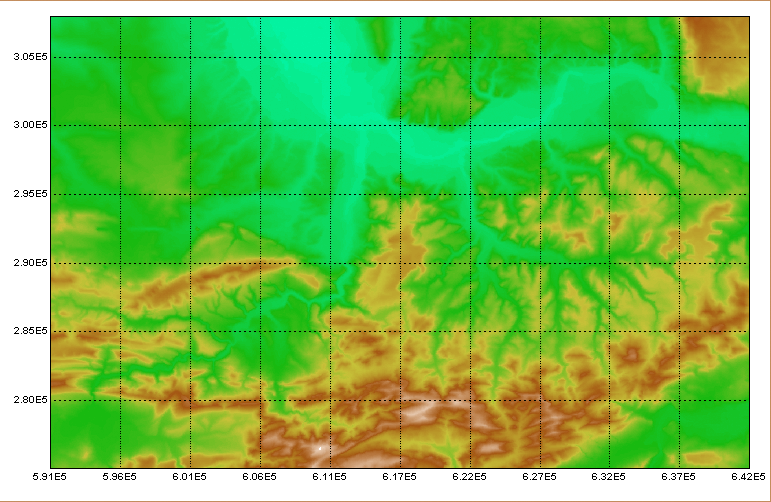
Task: Select the 5.96E5 x-axis label
Action: [119, 476]
